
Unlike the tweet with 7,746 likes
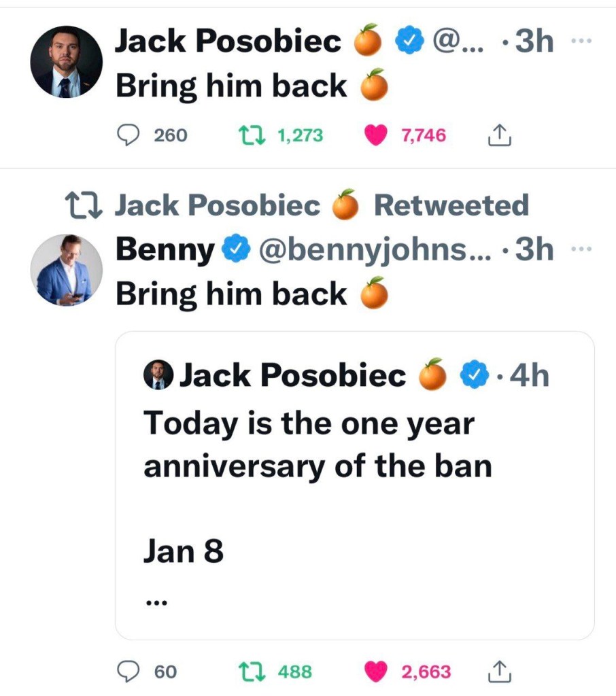(x=376, y=135)
